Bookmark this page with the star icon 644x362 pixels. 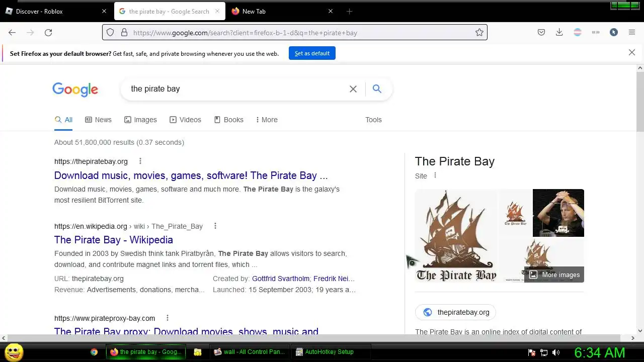[x=479, y=32]
